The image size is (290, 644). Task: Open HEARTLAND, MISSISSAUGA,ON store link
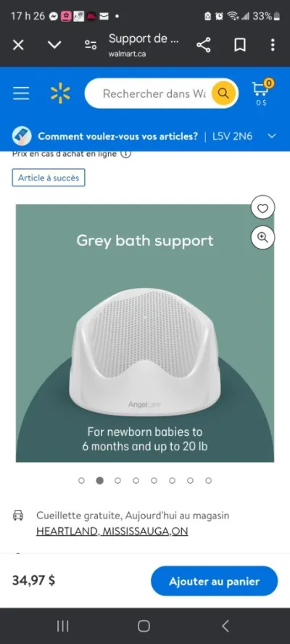pyautogui.click(x=112, y=531)
